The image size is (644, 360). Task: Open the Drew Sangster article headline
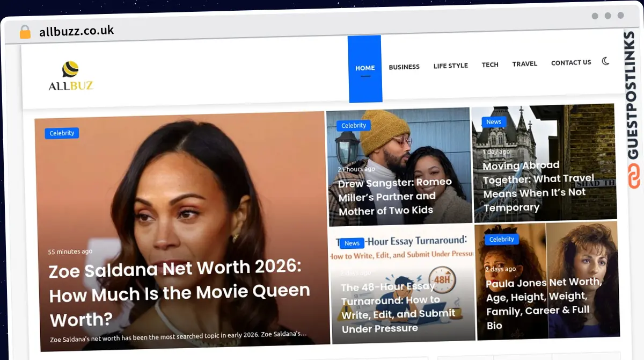(395, 197)
